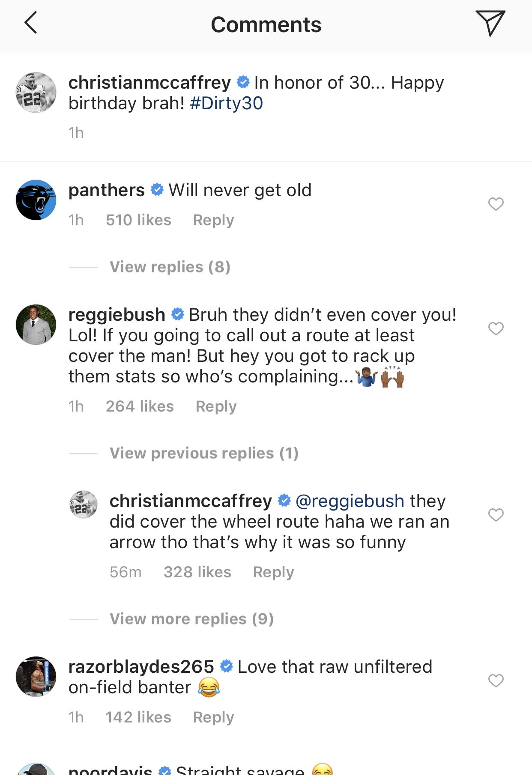Go back using the top-left arrow
This screenshot has height=776, width=532.
point(31,23)
